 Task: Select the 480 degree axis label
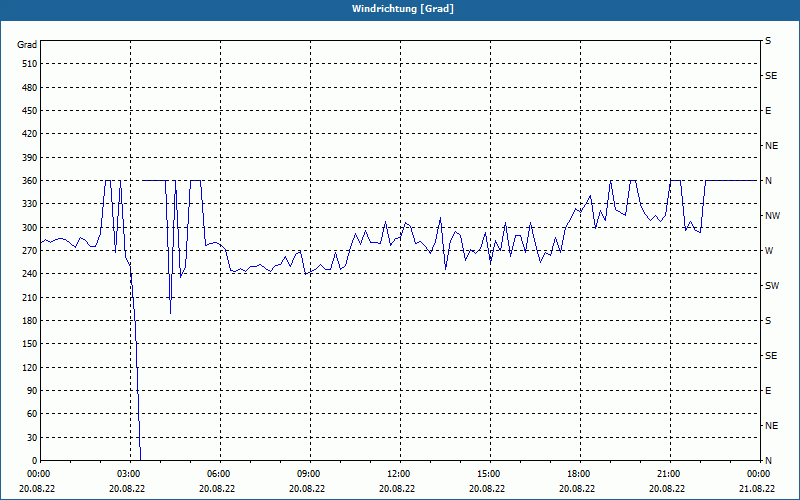coord(30,87)
